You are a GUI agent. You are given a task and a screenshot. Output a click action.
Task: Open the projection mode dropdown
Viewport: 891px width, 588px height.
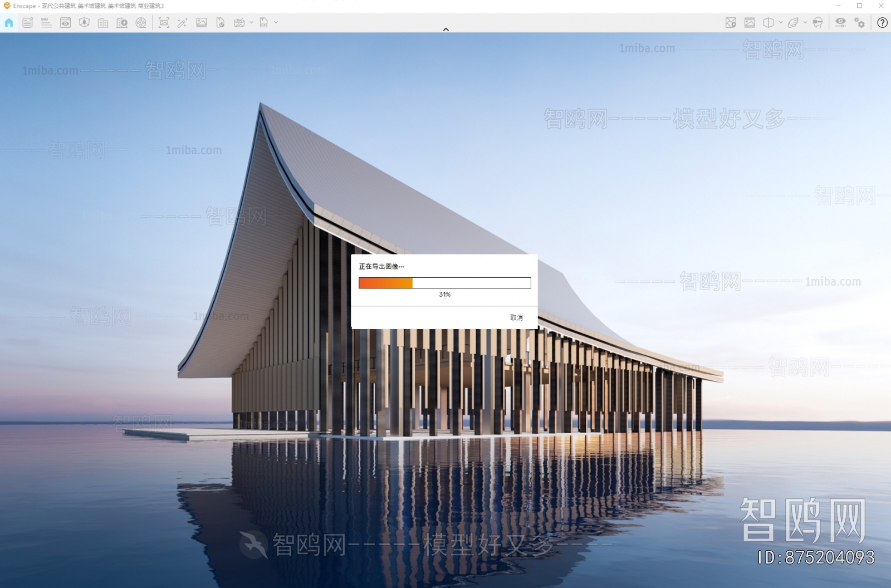point(781,23)
